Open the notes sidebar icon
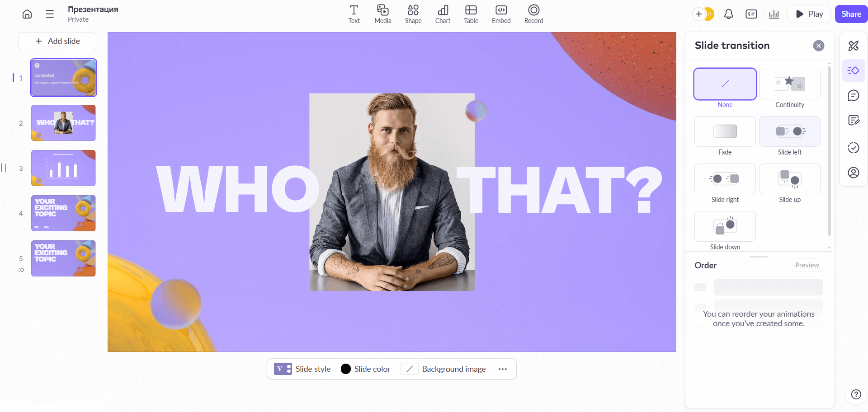Viewport: 868px width, 412px height. pyautogui.click(x=854, y=120)
